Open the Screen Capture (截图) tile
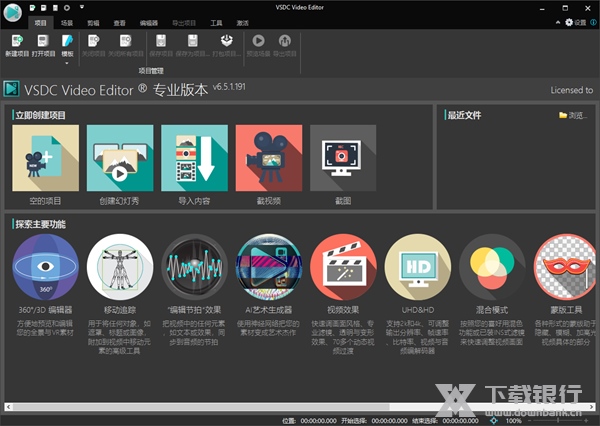600x426 pixels. (343, 158)
